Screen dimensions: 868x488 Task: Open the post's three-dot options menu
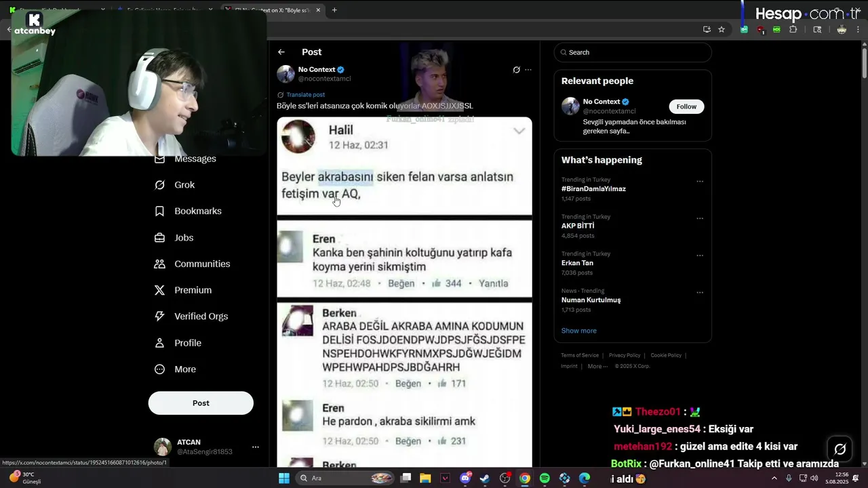(528, 70)
